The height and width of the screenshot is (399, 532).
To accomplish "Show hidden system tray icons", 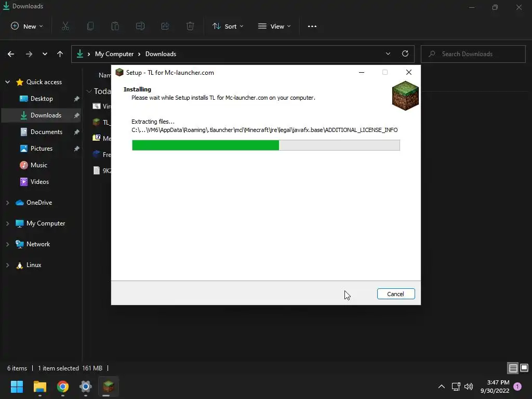I will coord(442,387).
